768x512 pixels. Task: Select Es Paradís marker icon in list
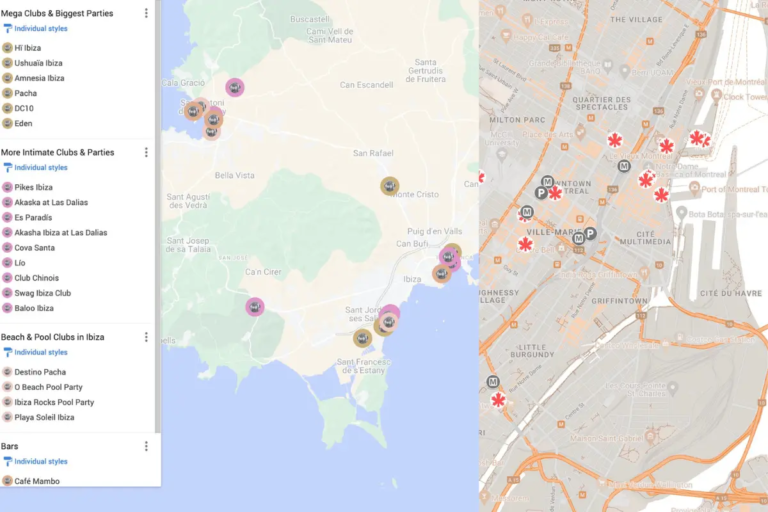[7, 218]
